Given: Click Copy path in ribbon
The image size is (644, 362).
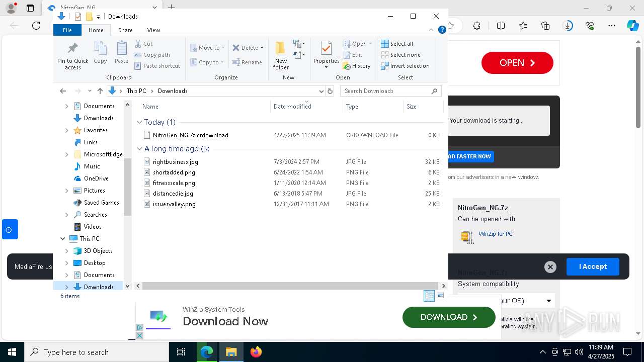Looking at the screenshot, I should tap(152, 55).
